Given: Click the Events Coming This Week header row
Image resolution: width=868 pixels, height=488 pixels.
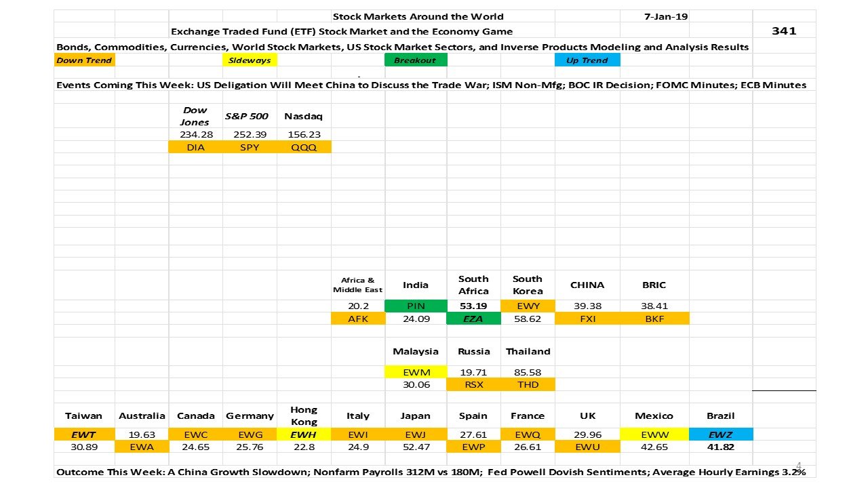Looking at the screenshot, I should click(x=431, y=85).
